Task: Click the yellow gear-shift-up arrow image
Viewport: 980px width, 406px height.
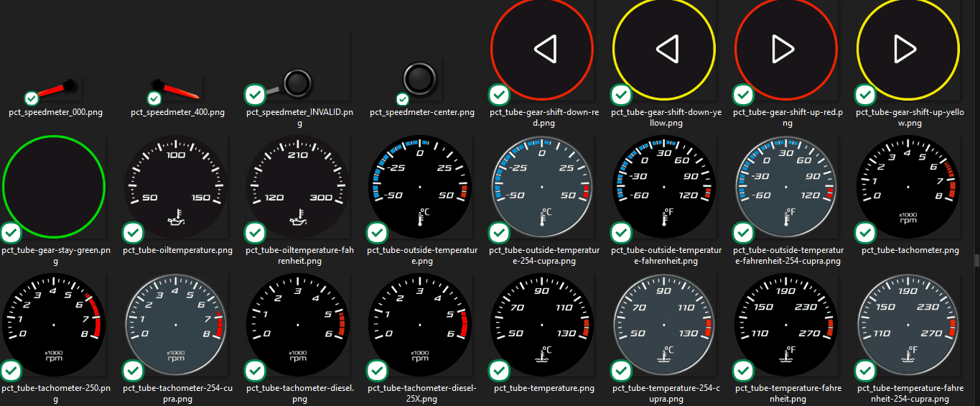Action: [x=908, y=49]
